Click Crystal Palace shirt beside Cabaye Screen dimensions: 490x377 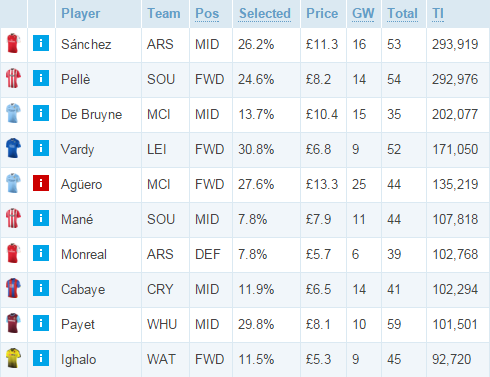pyautogui.click(x=13, y=288)
